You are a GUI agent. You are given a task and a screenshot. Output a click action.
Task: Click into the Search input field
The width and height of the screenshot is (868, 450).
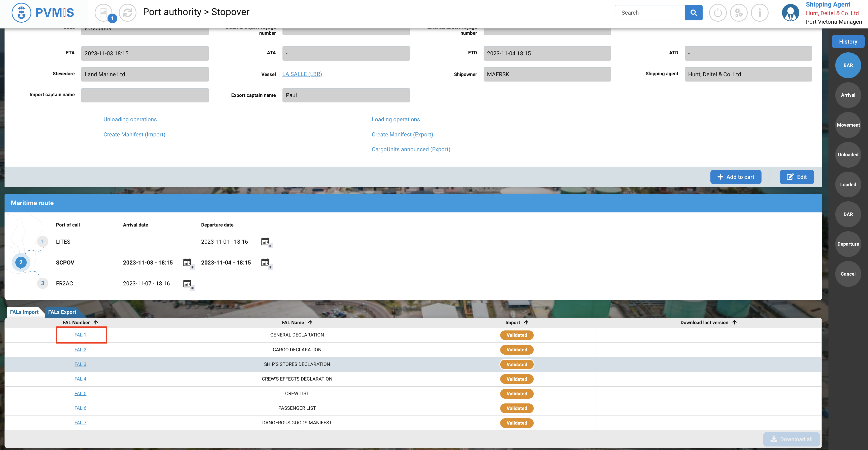pos(650,13)
